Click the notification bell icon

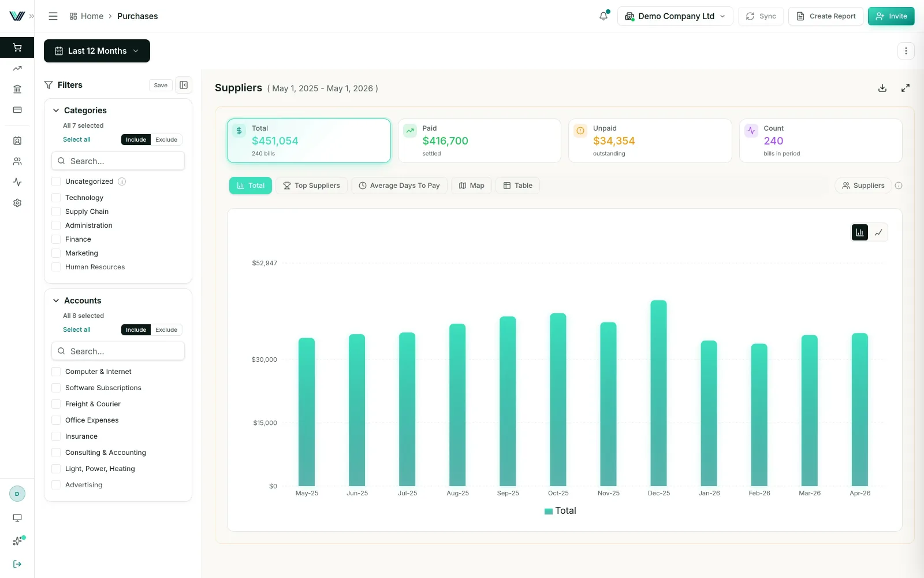pyautogui.click(x=603, y=16)
